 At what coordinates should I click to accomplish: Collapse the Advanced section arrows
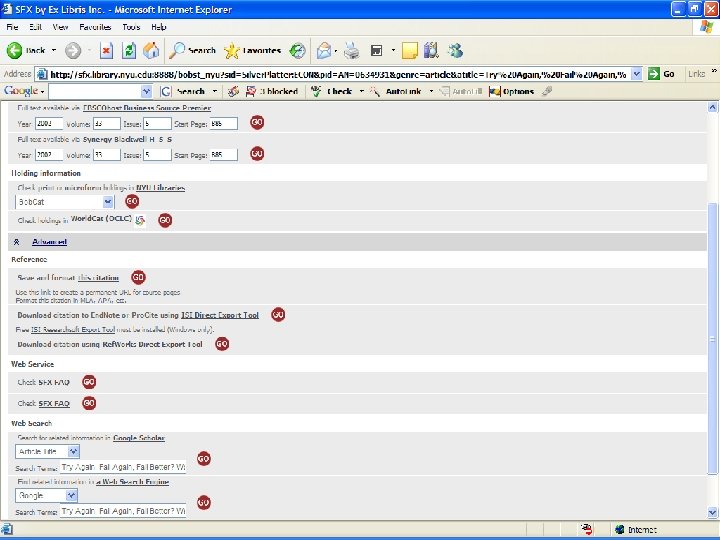point(16,242)
